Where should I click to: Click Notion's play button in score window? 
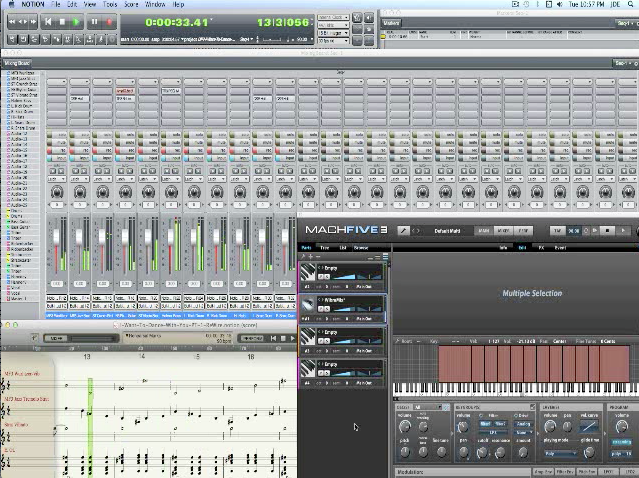pos(292,338)
